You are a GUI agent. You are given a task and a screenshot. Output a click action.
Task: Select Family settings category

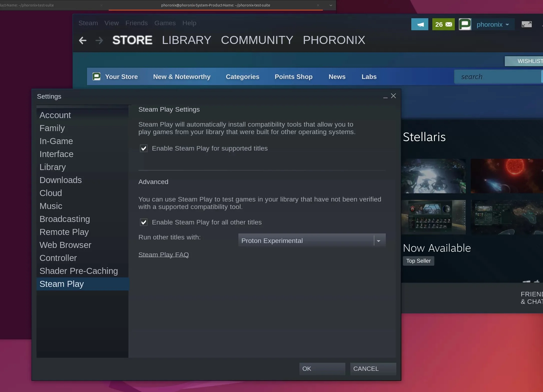(82, 128)
